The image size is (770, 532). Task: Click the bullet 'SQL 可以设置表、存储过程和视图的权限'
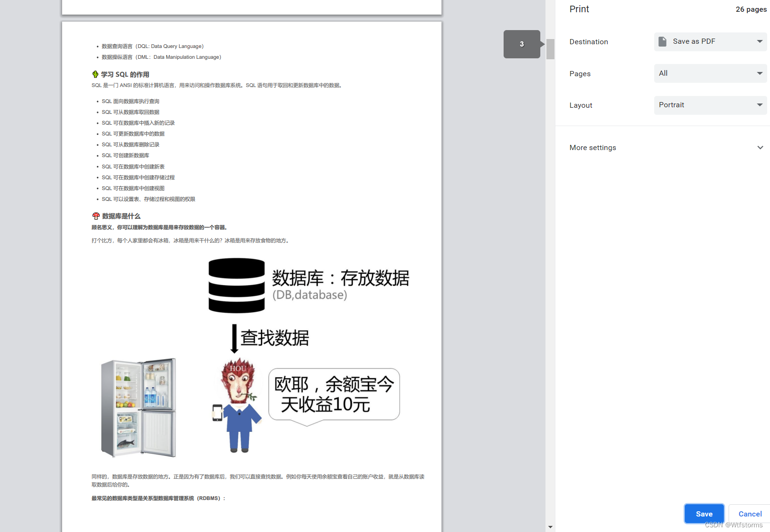coord(148,199)
